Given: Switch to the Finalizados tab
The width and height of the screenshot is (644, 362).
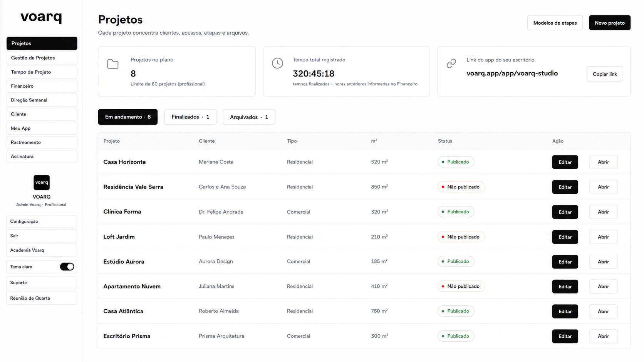Looking at the screenshot, I should [190, 117].
